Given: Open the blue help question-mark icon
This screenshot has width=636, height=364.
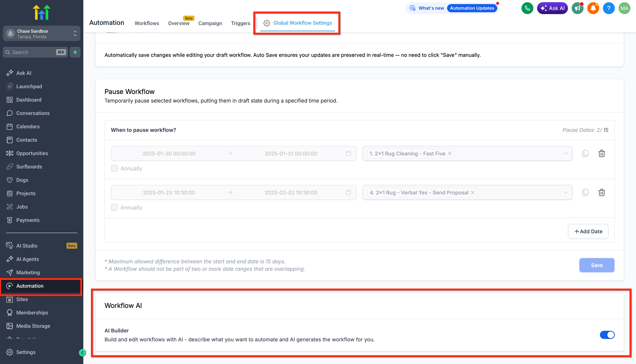Looking at the screenshot, I should (609, 8).
